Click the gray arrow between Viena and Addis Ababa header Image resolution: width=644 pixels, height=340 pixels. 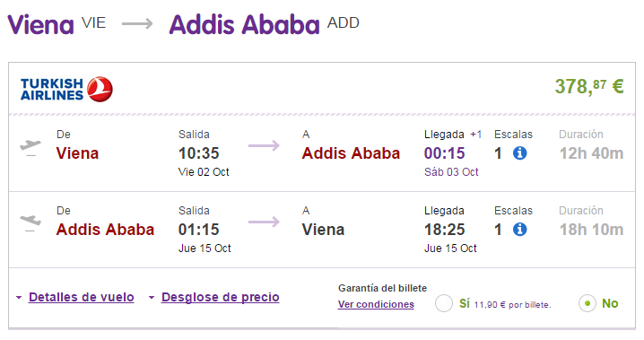tap(137, 24)
